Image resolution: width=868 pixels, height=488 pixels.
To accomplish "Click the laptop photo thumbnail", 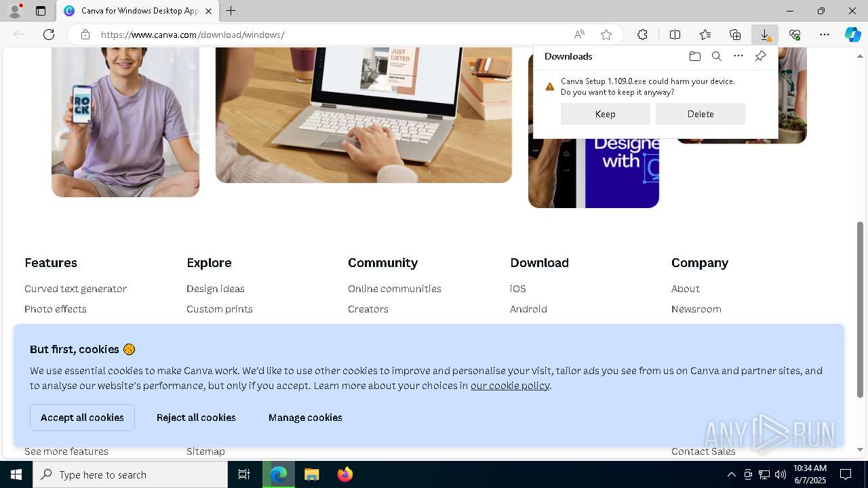I will coord(363,115).
